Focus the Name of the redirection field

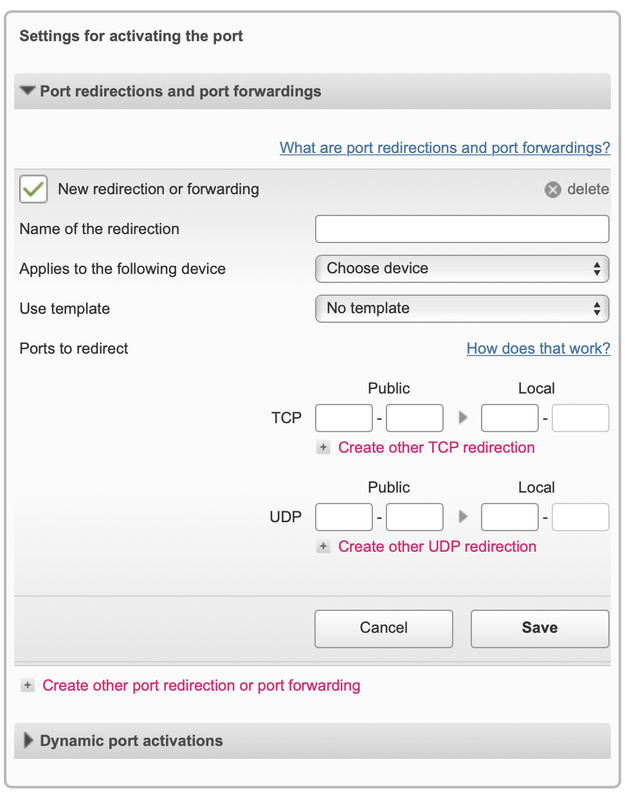tap(461, 229)
